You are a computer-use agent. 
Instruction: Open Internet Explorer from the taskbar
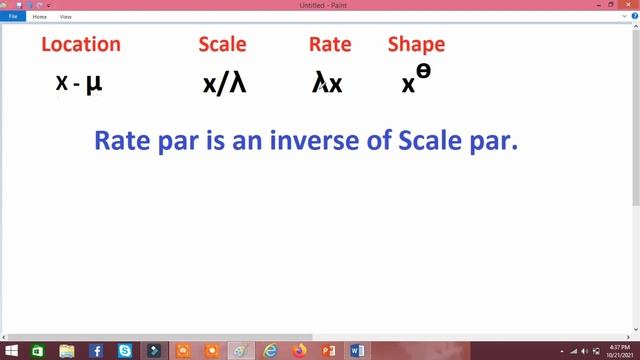point(270,351)
